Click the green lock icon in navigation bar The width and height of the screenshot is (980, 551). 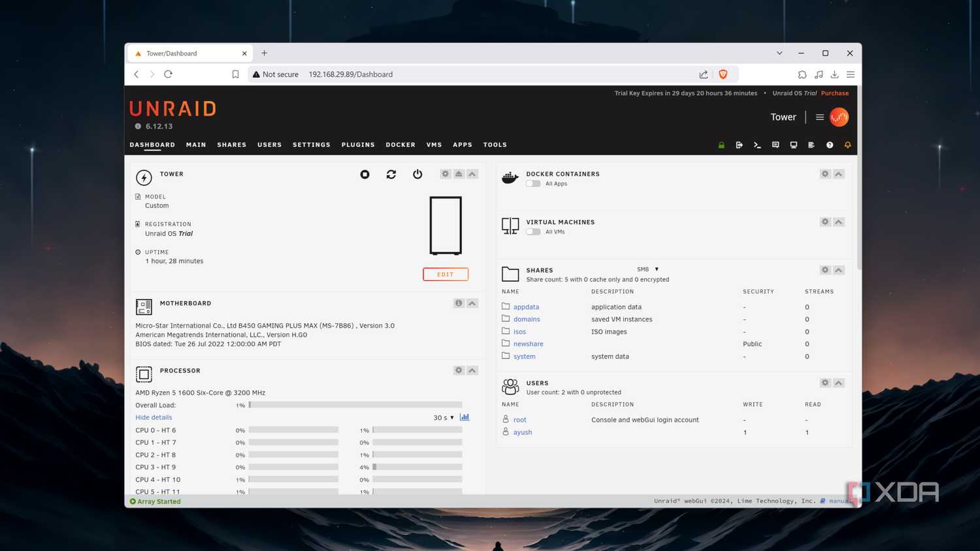(x=721, y=145)
